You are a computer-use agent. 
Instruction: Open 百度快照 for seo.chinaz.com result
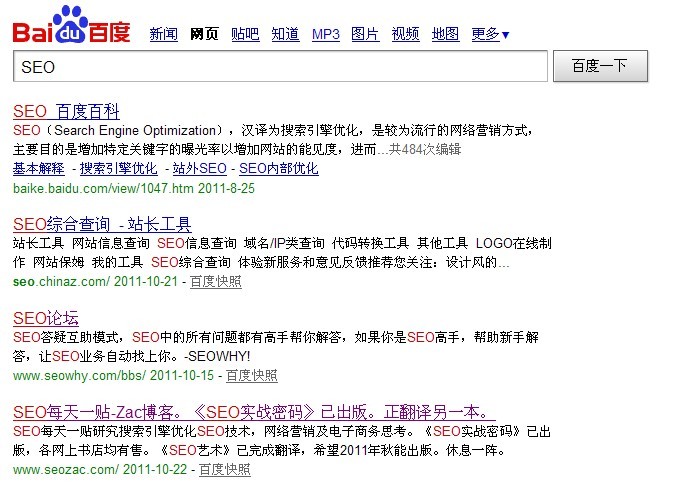[x=216, y=282]
